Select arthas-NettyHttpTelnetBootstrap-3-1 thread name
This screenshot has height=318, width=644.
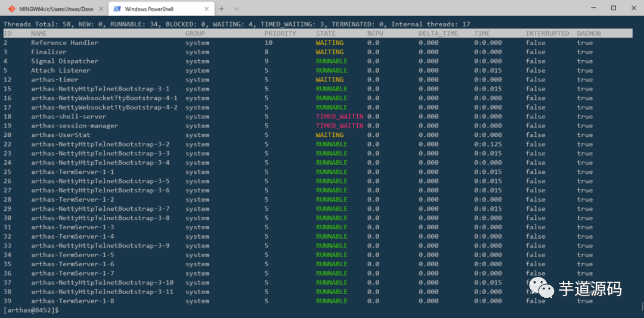[100, 89]
